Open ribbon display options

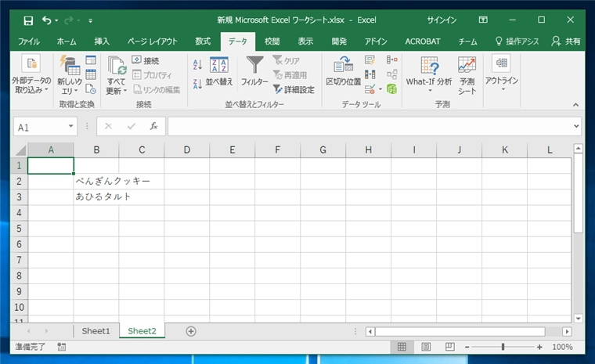pos(483,20)
